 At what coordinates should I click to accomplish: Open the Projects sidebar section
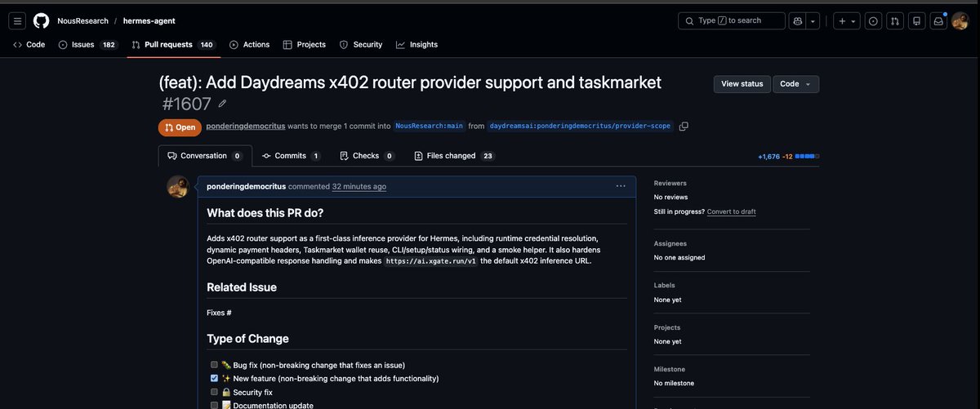[x=668, y=327]
